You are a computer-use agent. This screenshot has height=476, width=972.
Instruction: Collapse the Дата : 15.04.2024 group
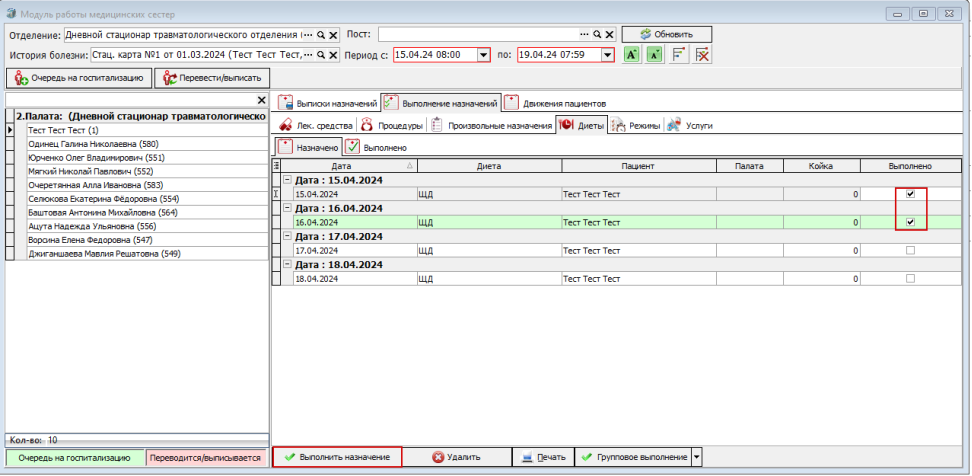287,180
